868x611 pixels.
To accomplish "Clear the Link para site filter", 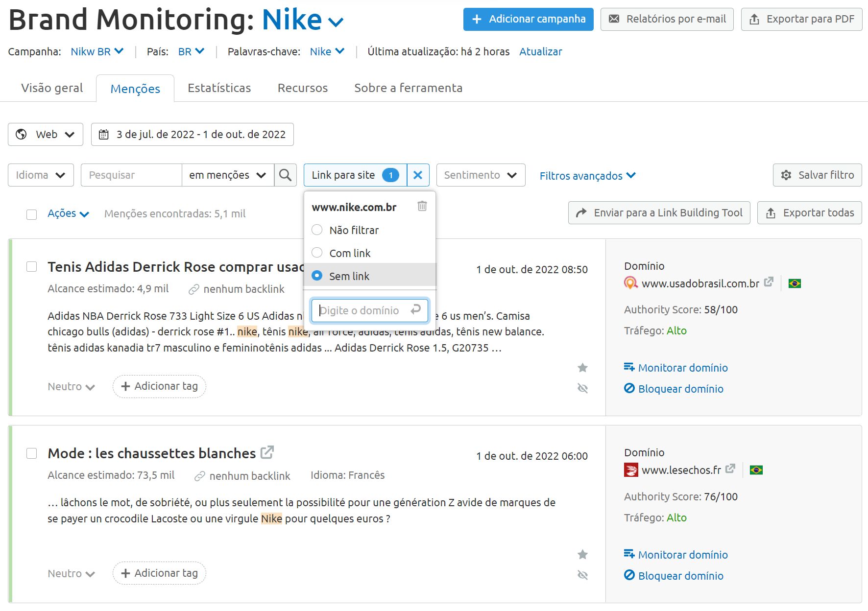I will 418,175.
